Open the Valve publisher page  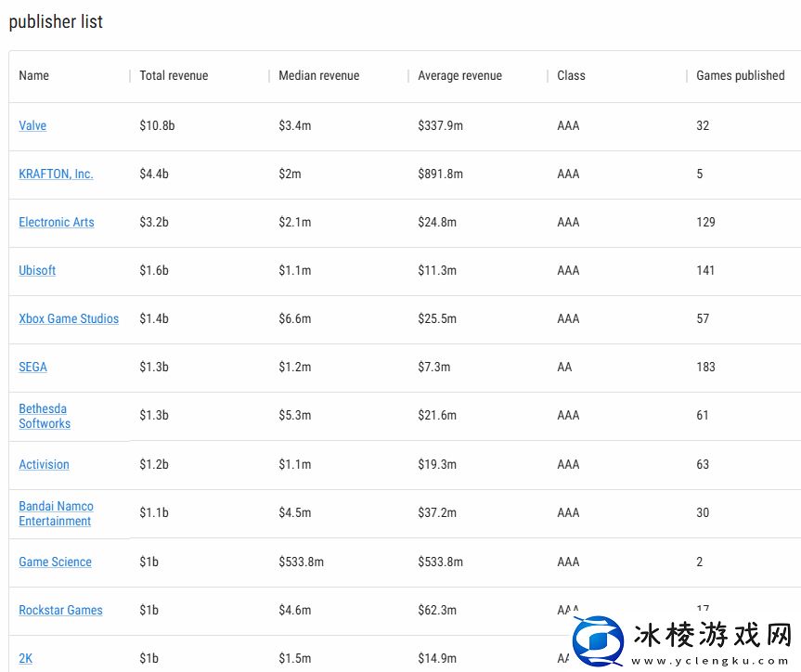point(32,125)
